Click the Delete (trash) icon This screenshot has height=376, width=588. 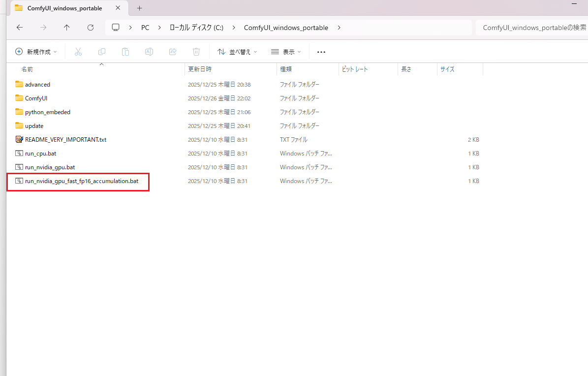pos(196,51)
